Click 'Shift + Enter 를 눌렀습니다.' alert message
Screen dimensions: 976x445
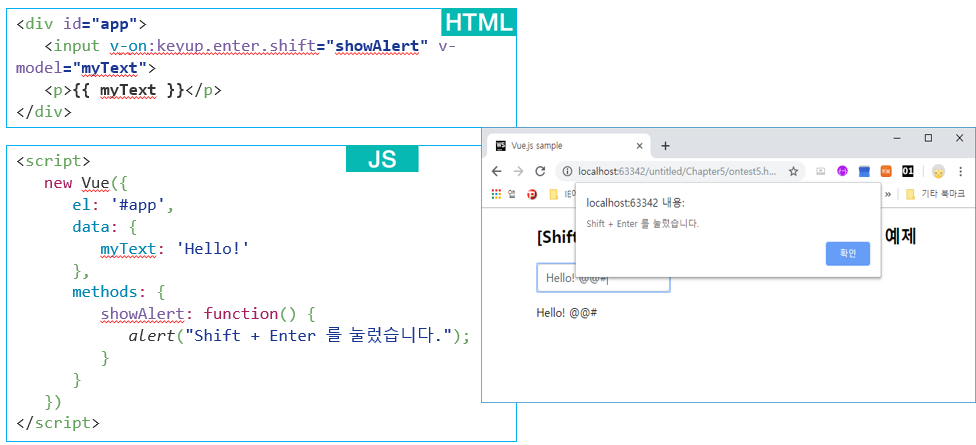(642, 223)
